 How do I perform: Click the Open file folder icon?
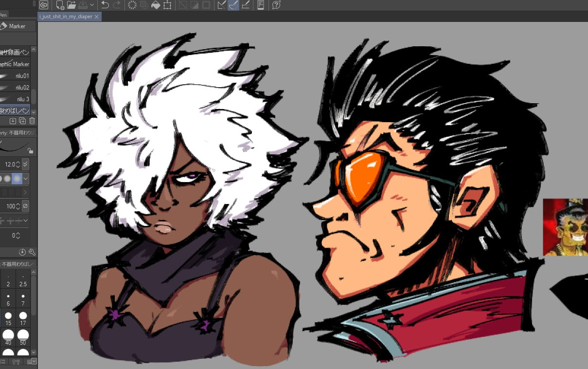tap(71, 5)
